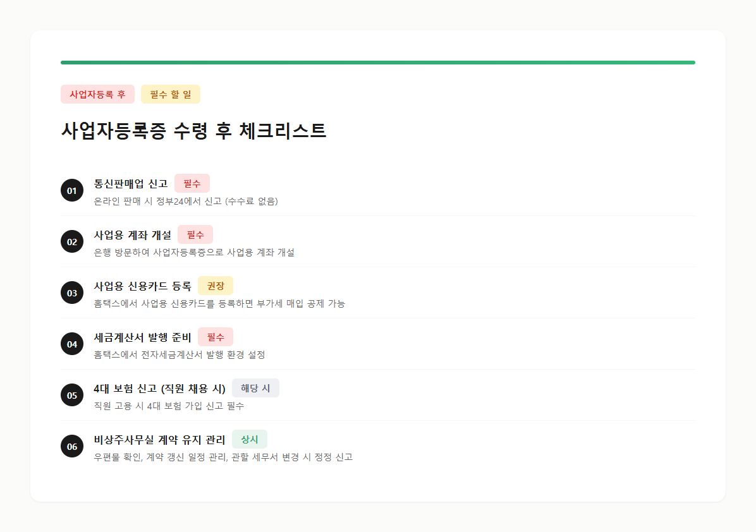
Task: Collapse the 비상주사무실 계약 유지 관리 item
Action: click(159, 438)
